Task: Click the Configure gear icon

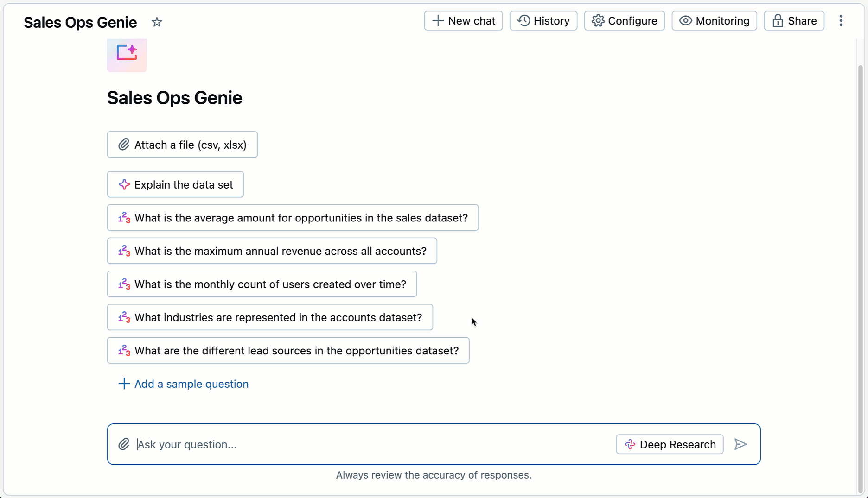Action: [598, 20]
